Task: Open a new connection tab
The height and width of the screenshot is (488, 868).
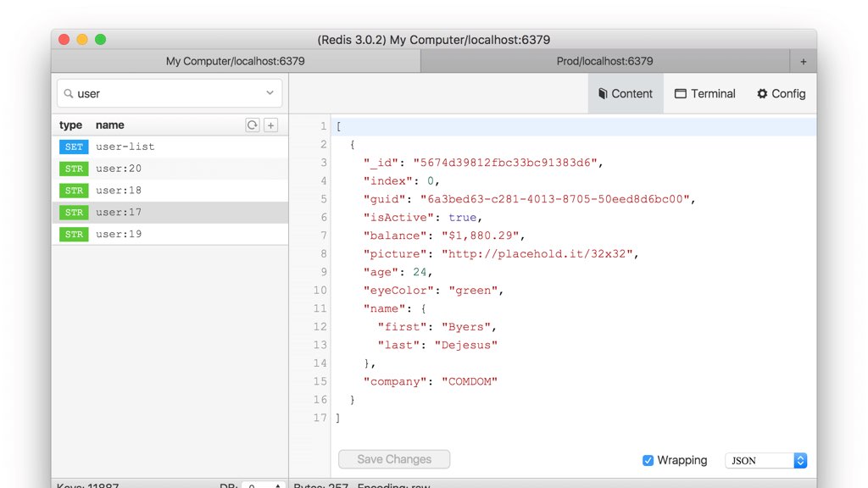Action: point(803,61)
